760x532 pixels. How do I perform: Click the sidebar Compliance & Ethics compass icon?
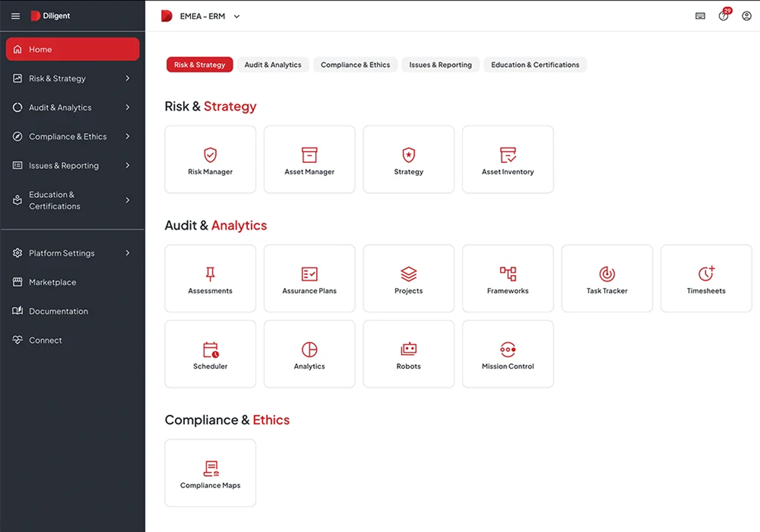(x=17, y=136)
